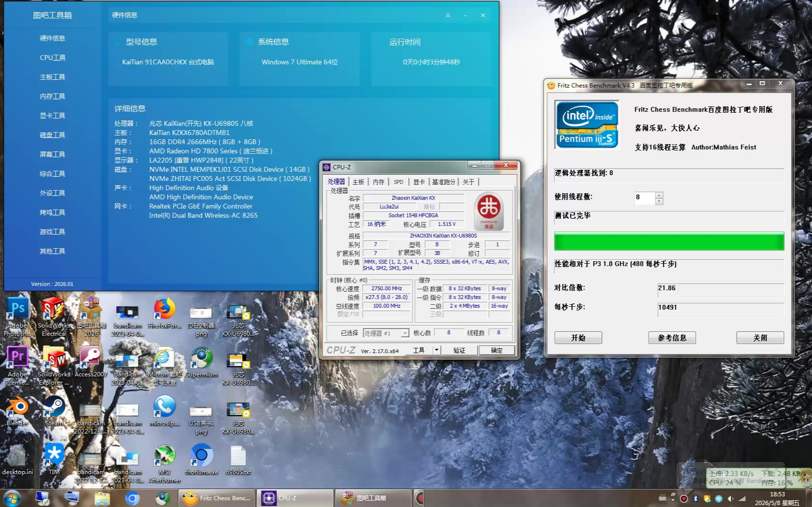Launch FirefoxPortable desktop shortcut
812x507 pixels.
(x=165, y=313)
